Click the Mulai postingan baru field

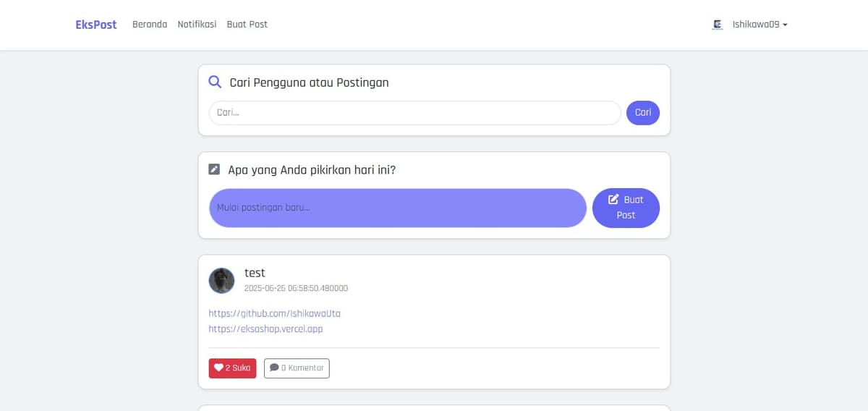397,208
